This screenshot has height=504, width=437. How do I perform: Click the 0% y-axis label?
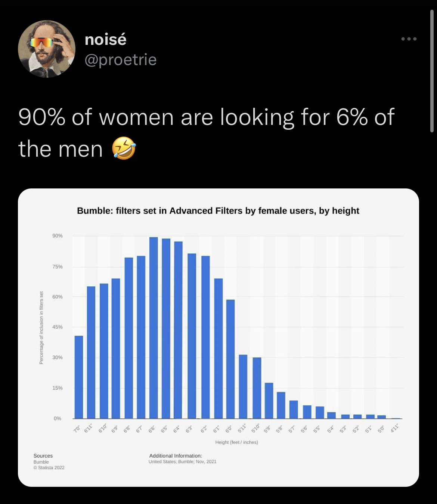click(x=58, y=418)
